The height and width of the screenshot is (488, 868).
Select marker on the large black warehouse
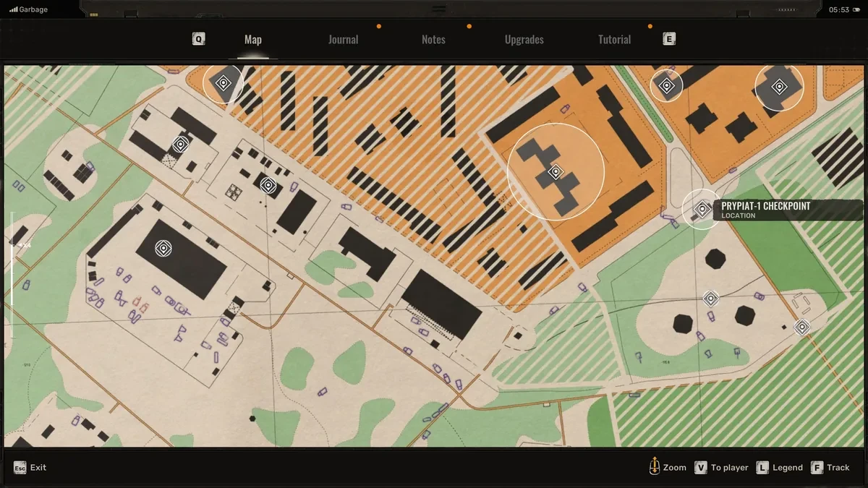[x=164, y=249]
